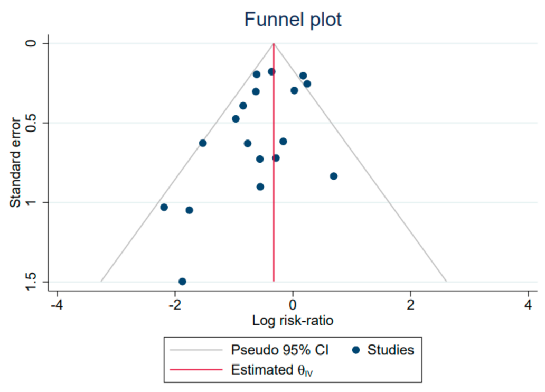
Task: Click the funnel apex at top
Action: pos(274,43)
